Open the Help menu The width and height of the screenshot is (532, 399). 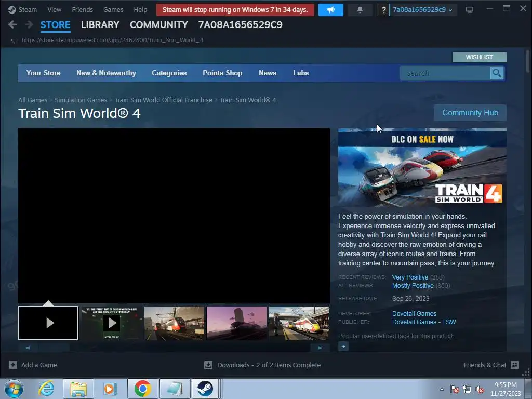coord(140,9)
